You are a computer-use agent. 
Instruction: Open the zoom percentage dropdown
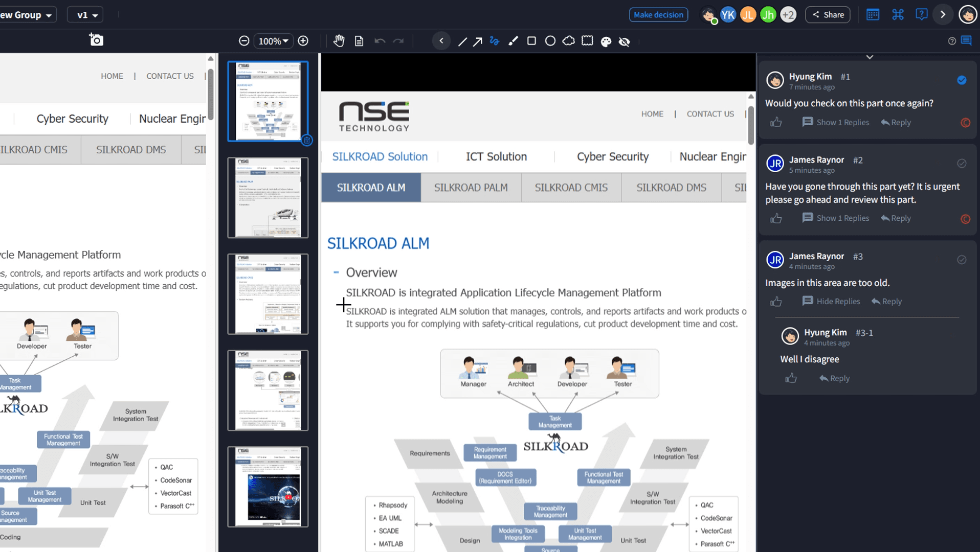click(x=273, y=41)
